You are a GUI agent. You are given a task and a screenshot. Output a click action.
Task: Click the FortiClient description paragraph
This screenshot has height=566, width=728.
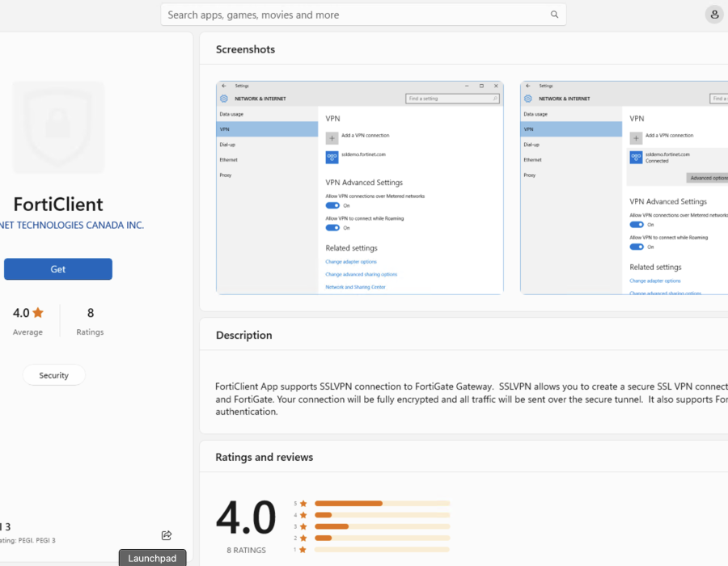pyautogui.click(x=472, y=399)
